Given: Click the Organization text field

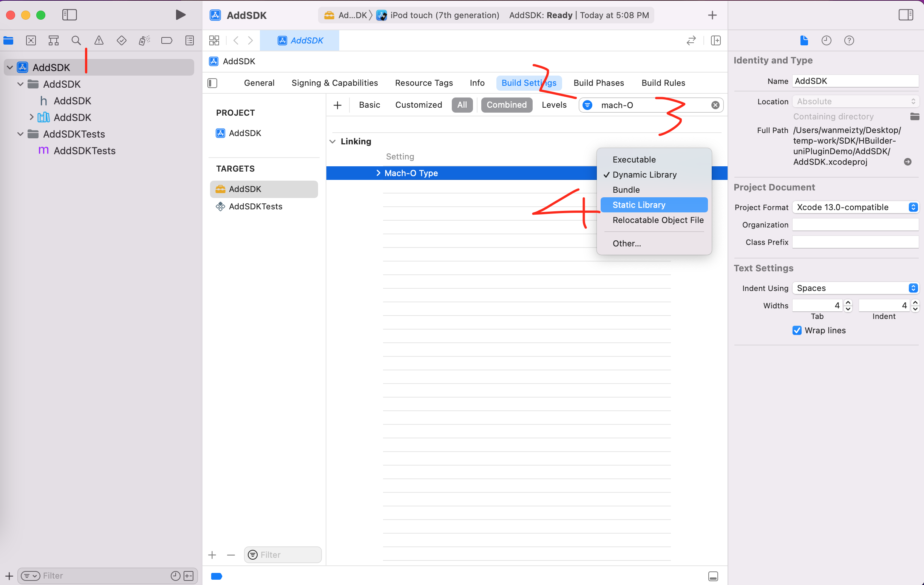Looking at the screenshot, I should coord(855,224).
